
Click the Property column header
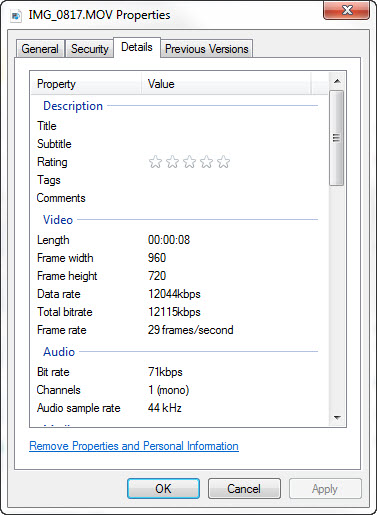86,84
